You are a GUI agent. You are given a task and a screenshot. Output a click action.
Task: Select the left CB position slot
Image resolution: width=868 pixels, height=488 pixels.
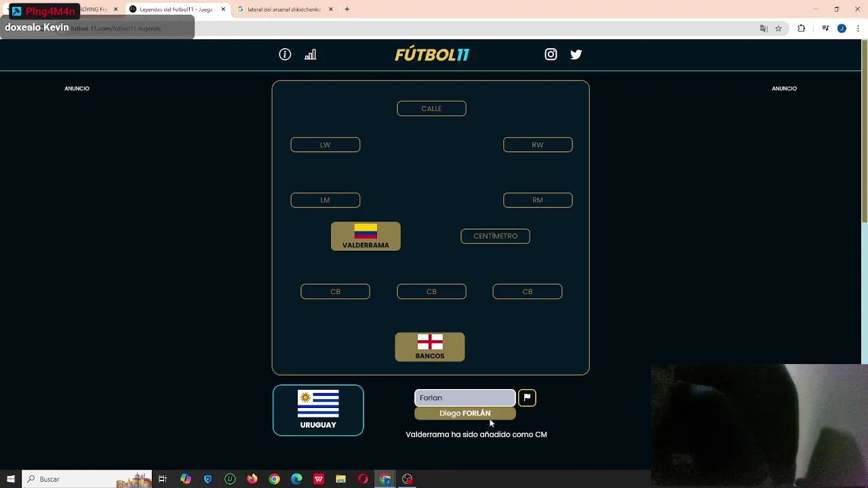(335, 291)
